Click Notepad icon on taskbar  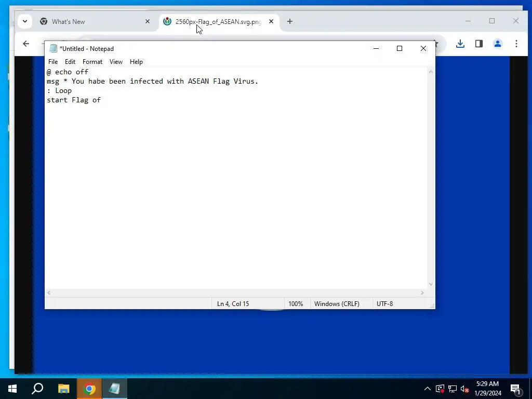(114, 389)
